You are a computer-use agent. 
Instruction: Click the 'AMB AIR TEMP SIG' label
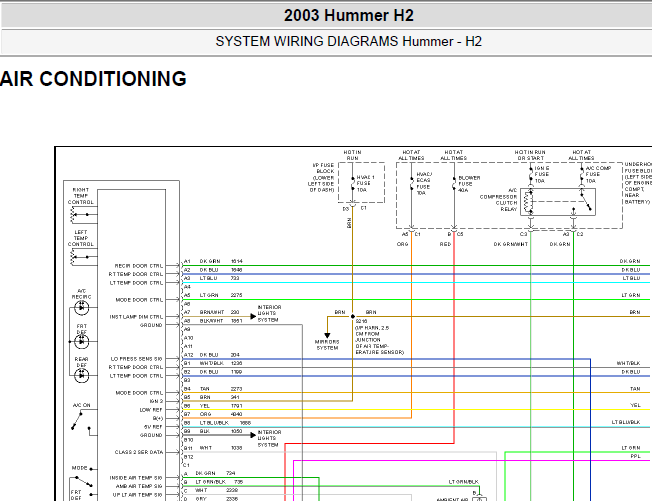tap(139, 486)
